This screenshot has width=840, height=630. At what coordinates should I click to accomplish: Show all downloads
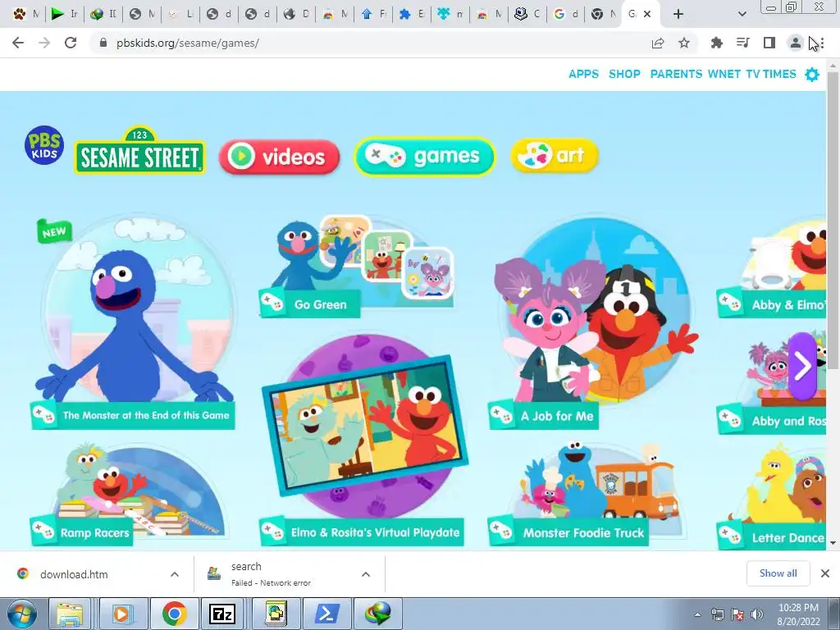[x=778, y=573]
